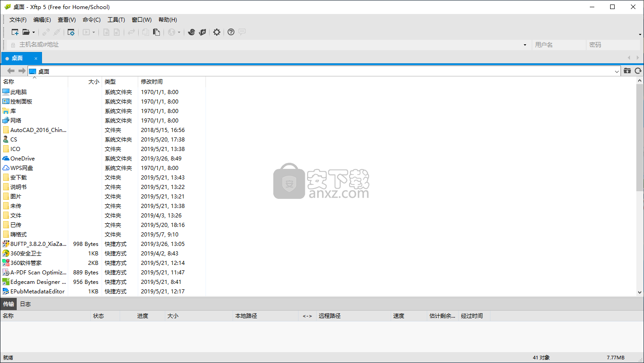The image size is (644, 363).
Task: Sort by the 修改时间 column header
Action: [x=172, y=82]
